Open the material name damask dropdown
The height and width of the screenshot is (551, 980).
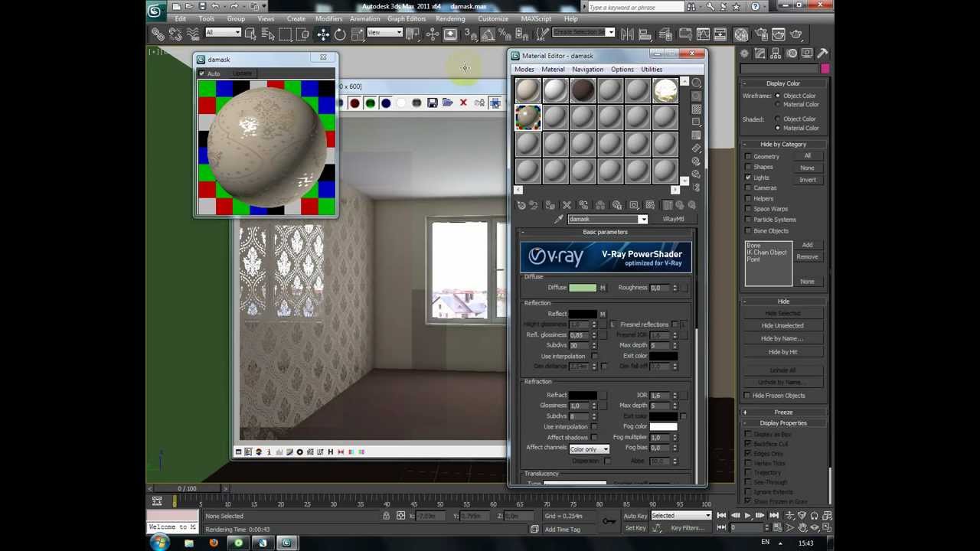643,220
